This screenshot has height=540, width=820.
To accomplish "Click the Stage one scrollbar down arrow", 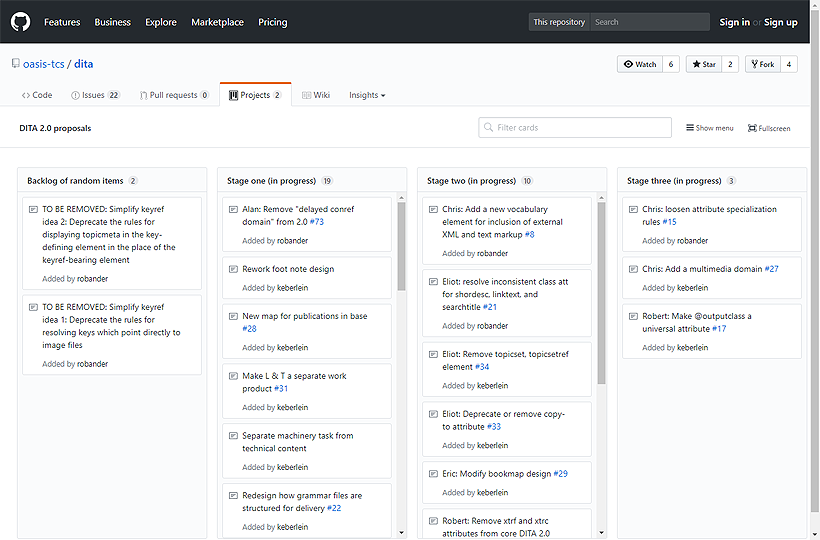I will coord(402,533).
